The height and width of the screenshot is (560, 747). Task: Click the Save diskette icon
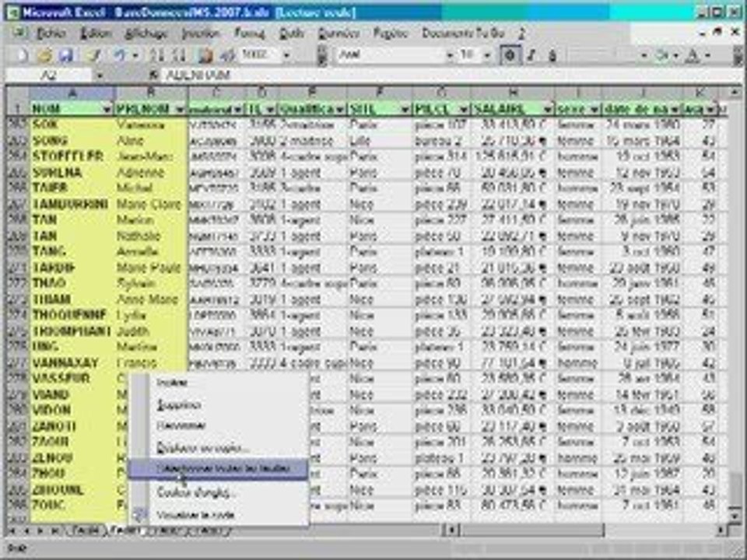[65, 55]
